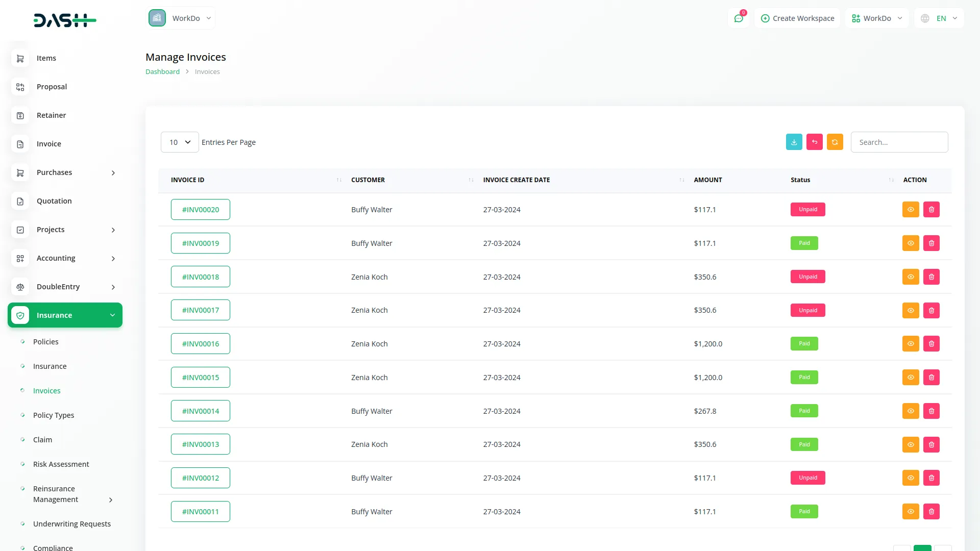Click inside the Search field
980x551 pixels.
click(x=899, y=142)
